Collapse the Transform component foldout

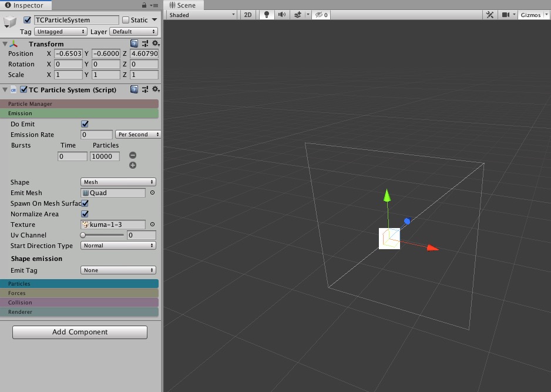pyautogui.click(x=5, y=44)
